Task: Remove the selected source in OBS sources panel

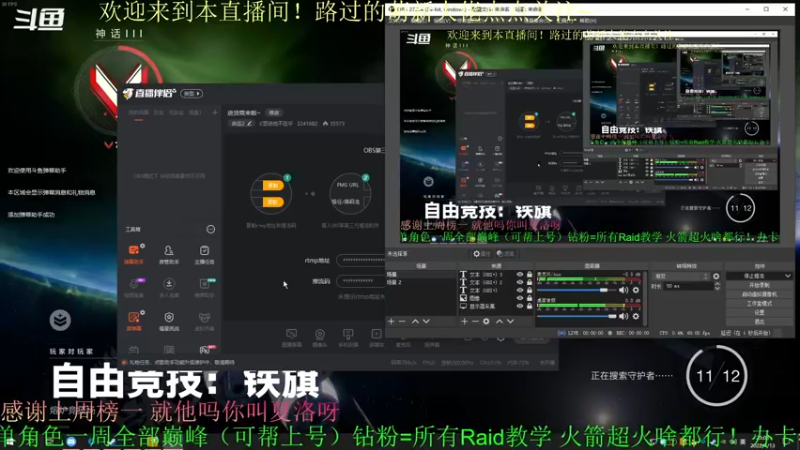Action: point(475,321)
